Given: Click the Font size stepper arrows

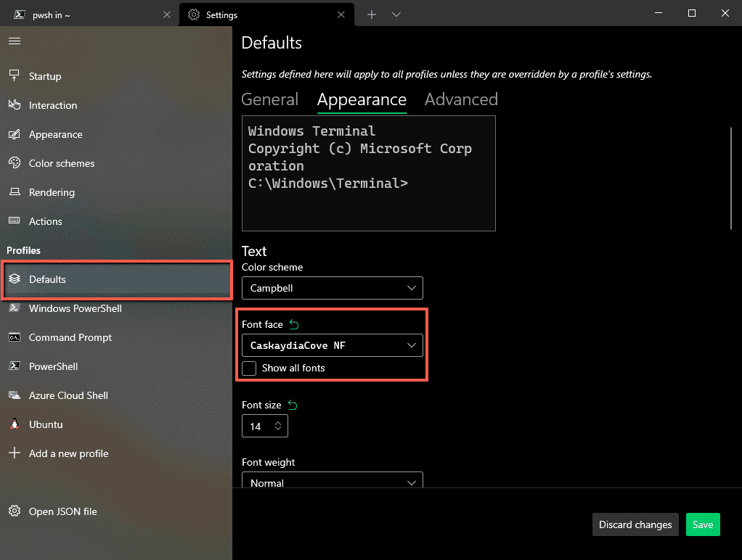Looking at the screenshot, I should tap(278, 427).
